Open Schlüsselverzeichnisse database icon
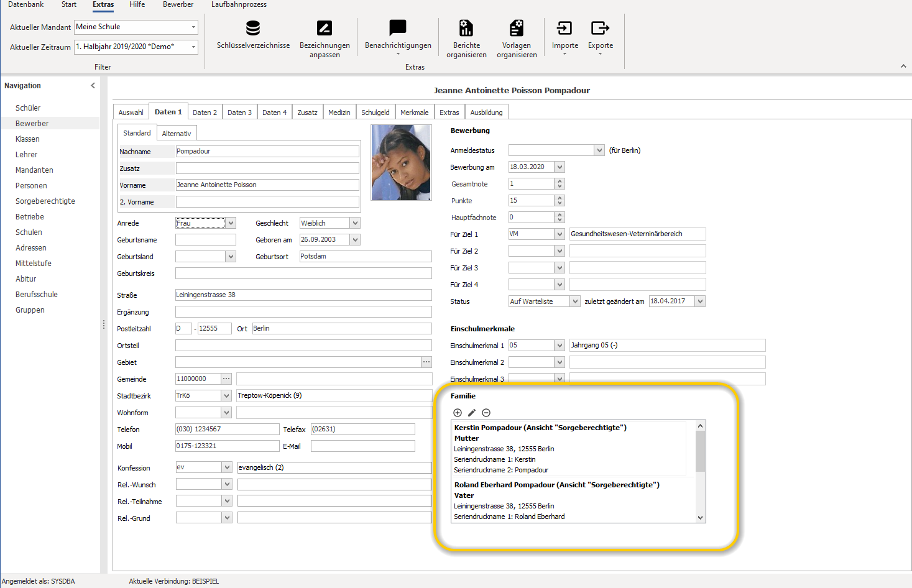Screen dimensions: 912x588 [x=253, y=28]
